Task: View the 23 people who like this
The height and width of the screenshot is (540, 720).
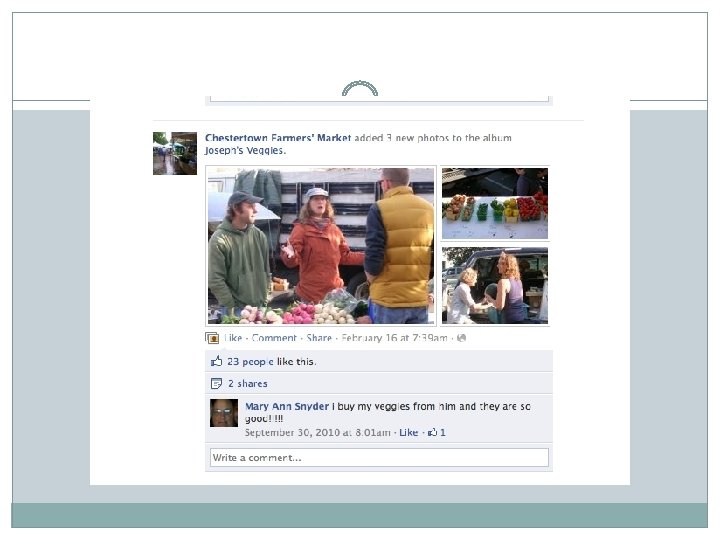Action: tap(250, 362)
